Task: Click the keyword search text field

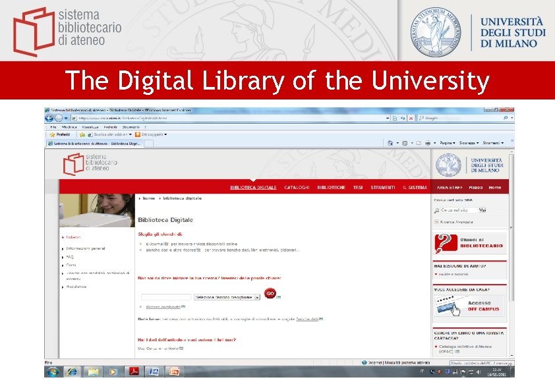Action: pyautogui.click(x=165, y=297)
